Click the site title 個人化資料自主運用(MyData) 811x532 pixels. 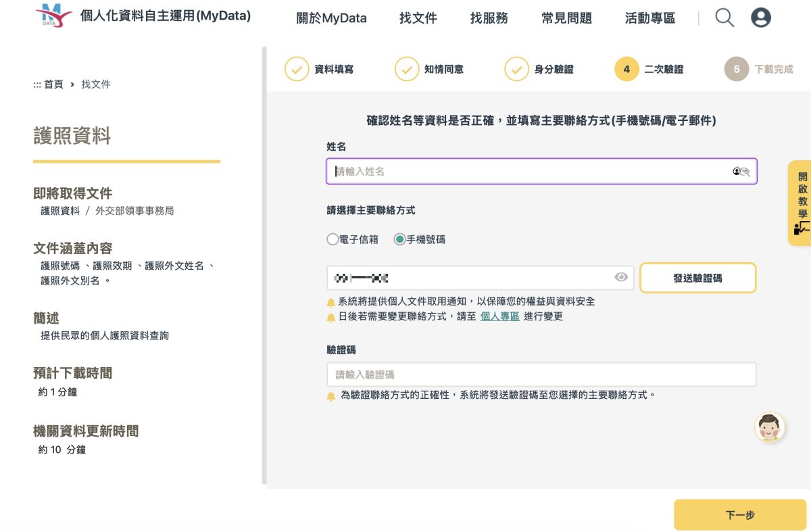tap(166, 16)
